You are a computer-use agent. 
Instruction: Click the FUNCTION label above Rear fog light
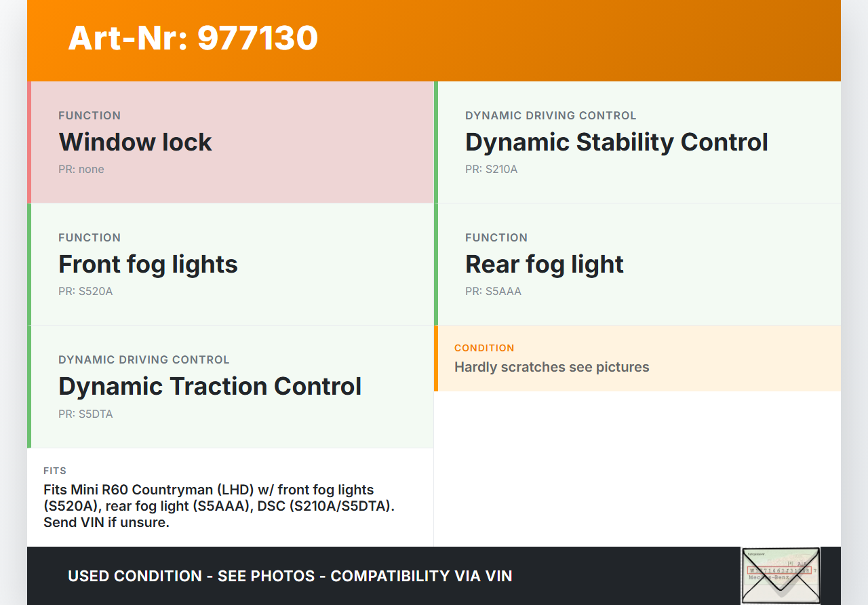coord(496,237)
